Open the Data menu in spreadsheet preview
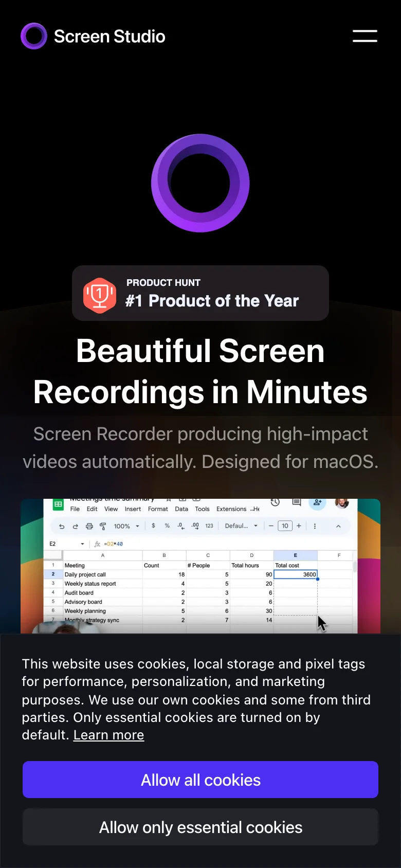This screenshot has height=868, width=401. 181,509
